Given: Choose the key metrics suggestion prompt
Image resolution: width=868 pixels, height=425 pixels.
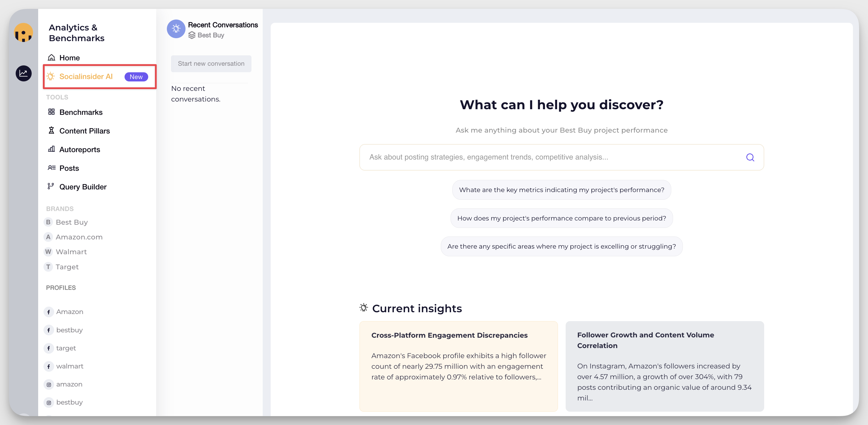Looking at the screenshot, I should pyautogui.click(x=562, y=190).
